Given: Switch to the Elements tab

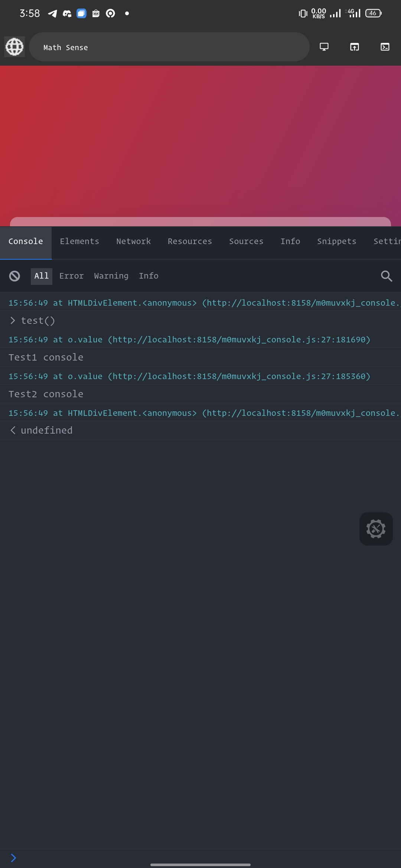Looking at the screenshot, I should click(79, 241).
